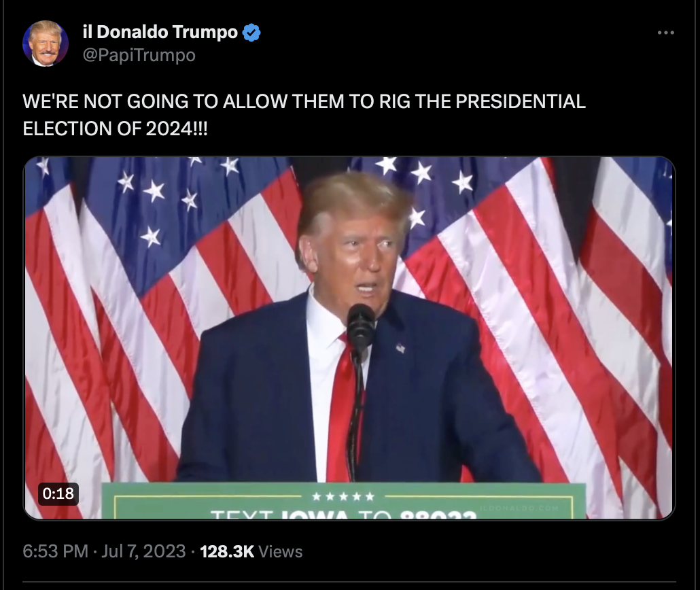Click the Views label text
The height and width of the screenshot is (590, 700).
(x=281, y=551)
